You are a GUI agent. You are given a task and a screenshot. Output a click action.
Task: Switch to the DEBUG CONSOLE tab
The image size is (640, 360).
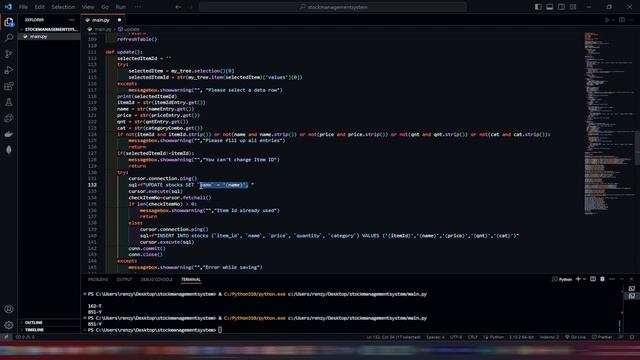pos(157,280)
